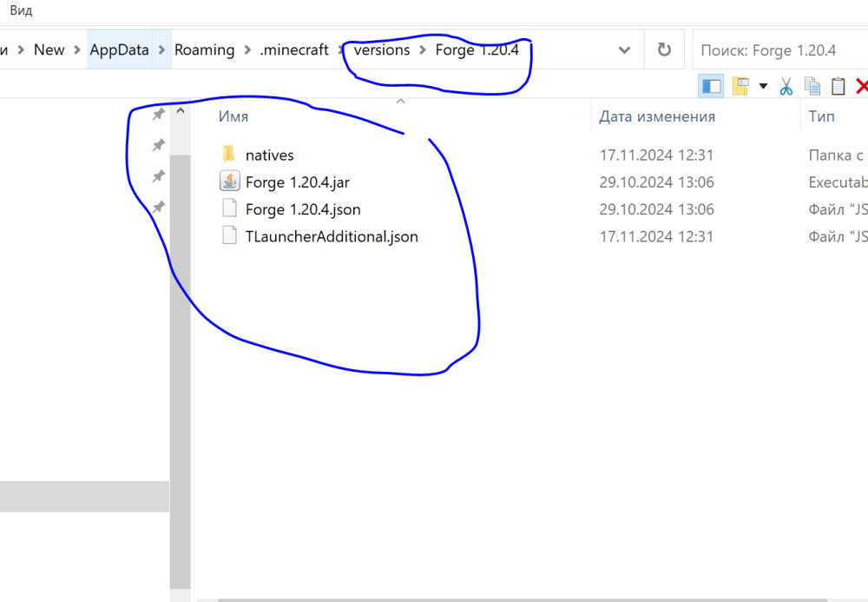Go up to the versions folder breadcrumb

click(382, 50)
